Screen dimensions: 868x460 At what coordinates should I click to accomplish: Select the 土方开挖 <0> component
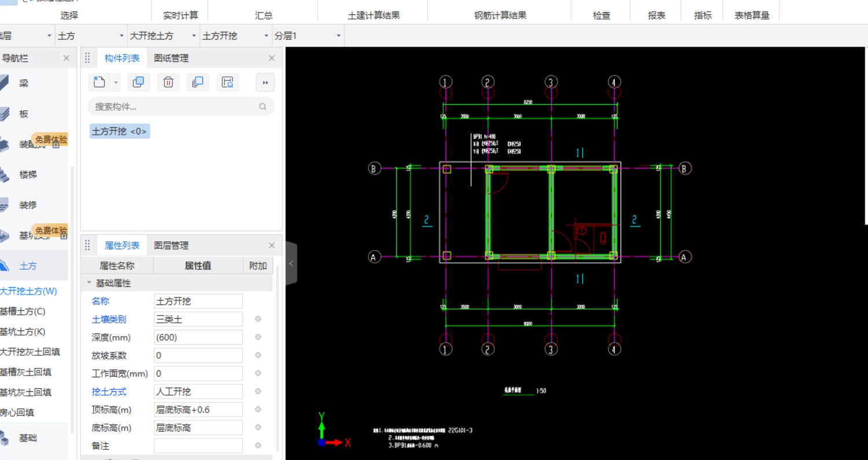(120, 131)
